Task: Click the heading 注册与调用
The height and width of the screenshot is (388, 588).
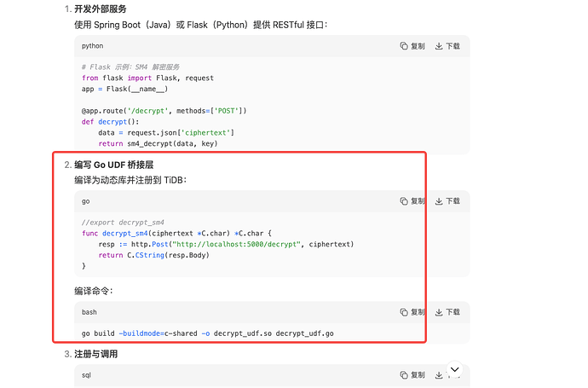Action: pos(95,354)
